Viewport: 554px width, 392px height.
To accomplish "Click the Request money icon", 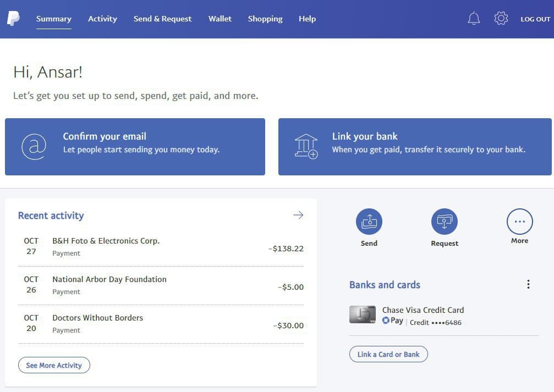I will tap(444, 222).
